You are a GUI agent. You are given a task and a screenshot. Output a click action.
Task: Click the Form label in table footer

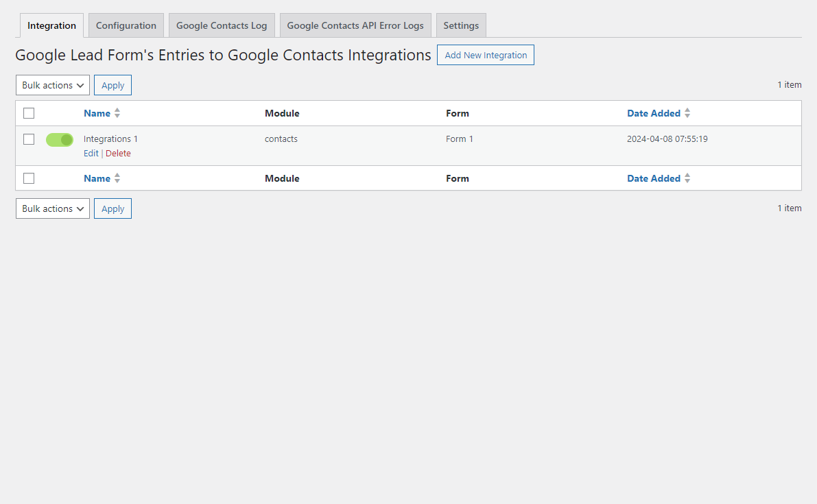458,178
